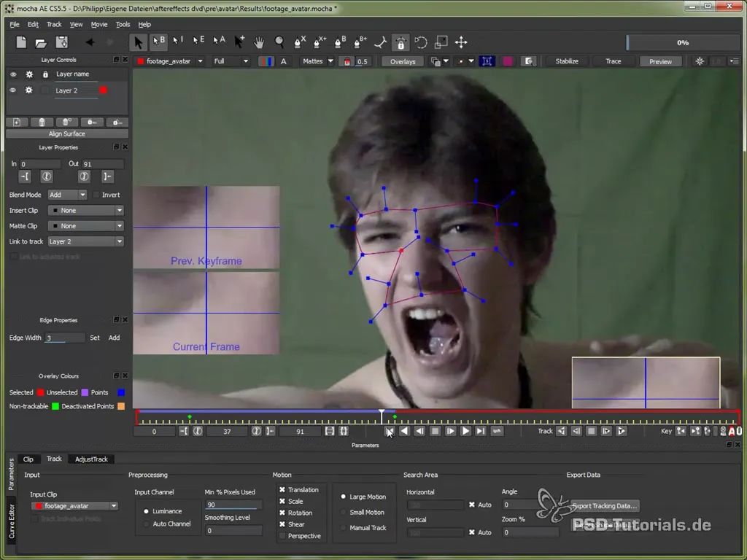Open the Matte Clip dropdown
747x560 pixels.
click(86, 226)
